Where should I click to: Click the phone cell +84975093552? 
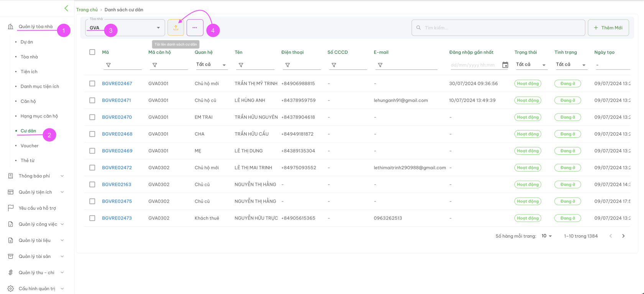299,168
